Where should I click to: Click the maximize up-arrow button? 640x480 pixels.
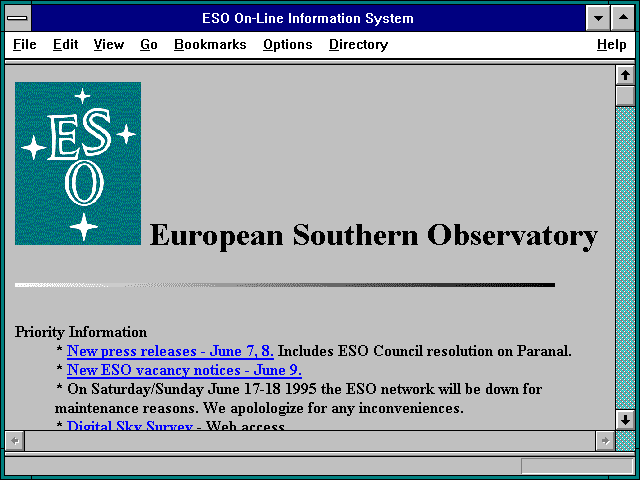pos(623,18)
